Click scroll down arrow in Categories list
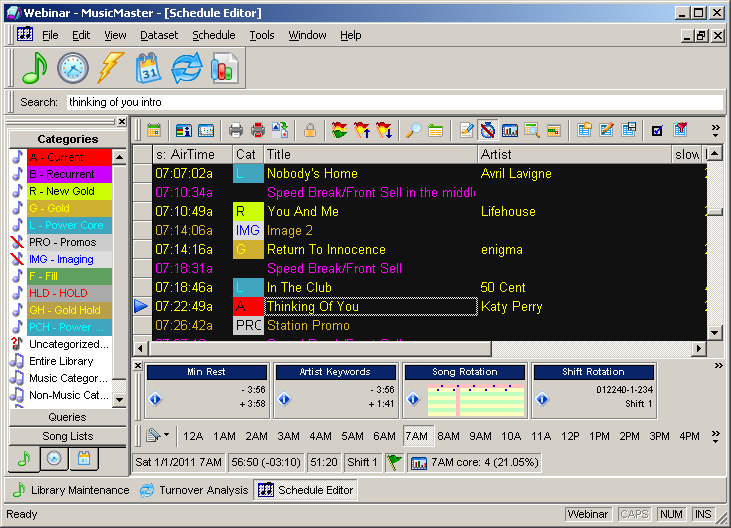This screenshot has height=528, width=731. pyautogui.click(x=119, y=400)
